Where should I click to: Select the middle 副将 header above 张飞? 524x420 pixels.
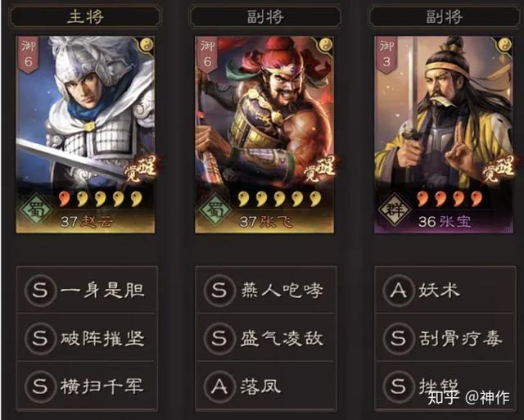pos(265,16)
